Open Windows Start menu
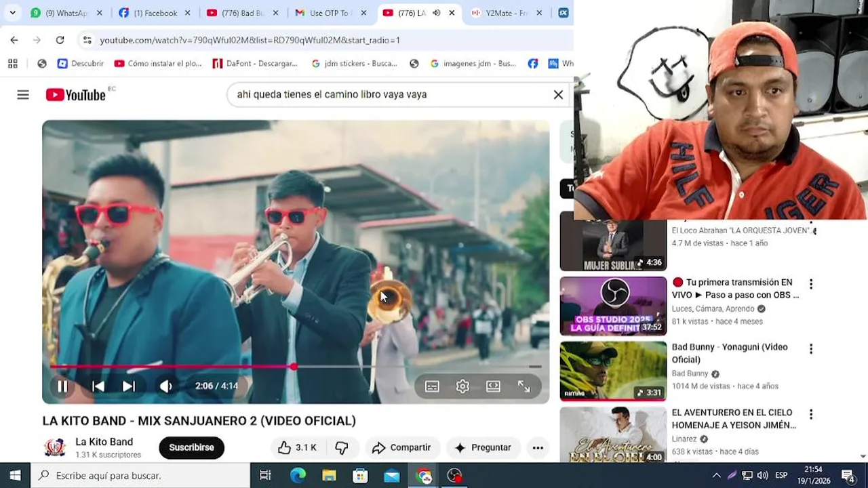Image resolution: width=868 pixels, height=488 pixels. (x=15, y=476)
